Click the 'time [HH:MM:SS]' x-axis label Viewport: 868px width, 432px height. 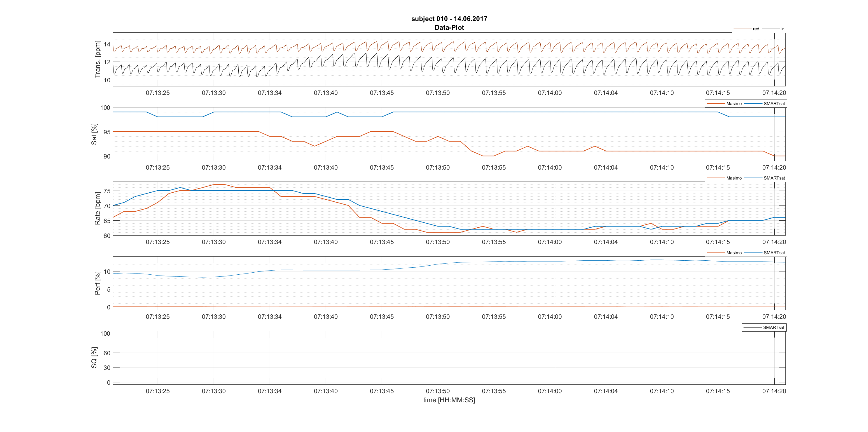click(449, 400)
